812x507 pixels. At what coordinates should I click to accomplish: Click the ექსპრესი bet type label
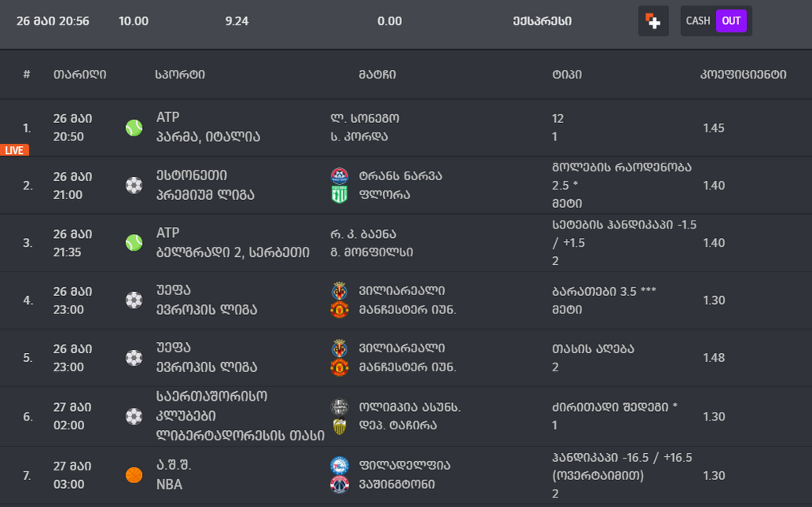coord(542,21)
